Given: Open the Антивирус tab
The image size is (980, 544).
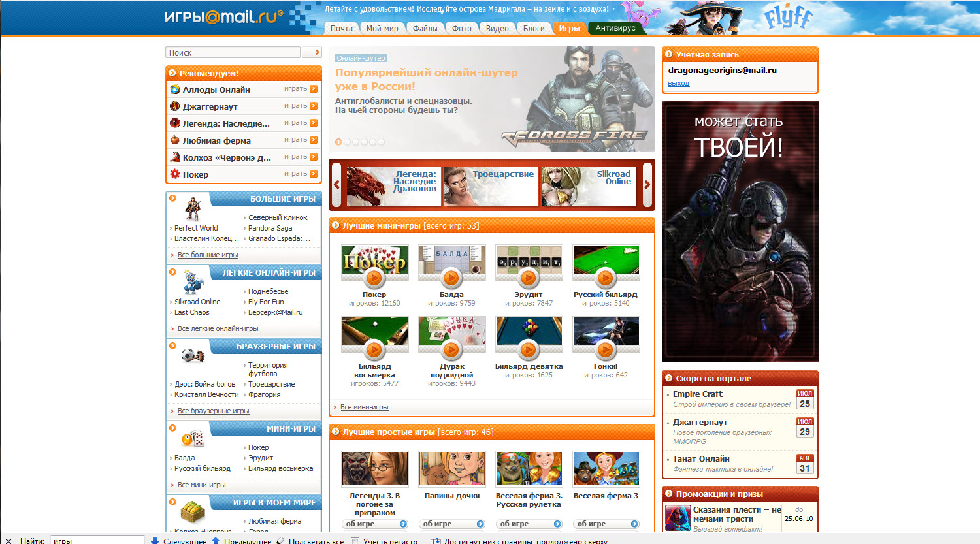Looking at the screenshot, I should point(615,28).
